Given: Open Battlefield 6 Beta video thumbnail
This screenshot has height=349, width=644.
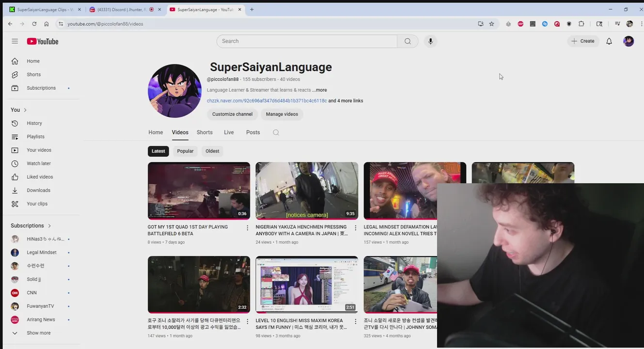Looking at the screenshot, I should click(x=199, y=191).
